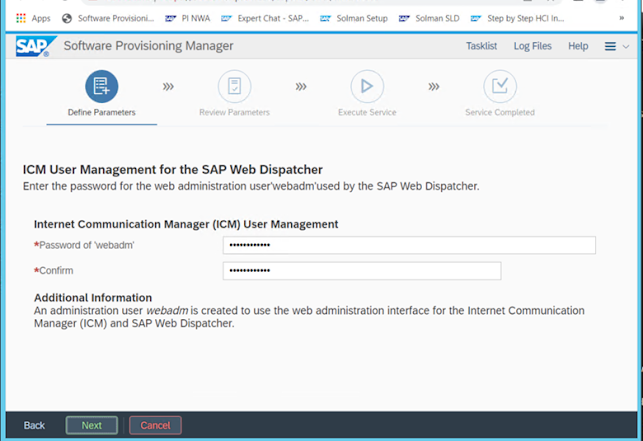
Task: Select the Review Parameters step icon
Action: tap(235, 87)
